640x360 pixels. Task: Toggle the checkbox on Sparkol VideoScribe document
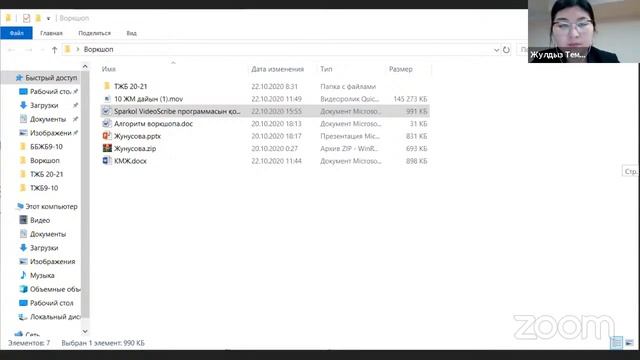click(x=107, y=111)
